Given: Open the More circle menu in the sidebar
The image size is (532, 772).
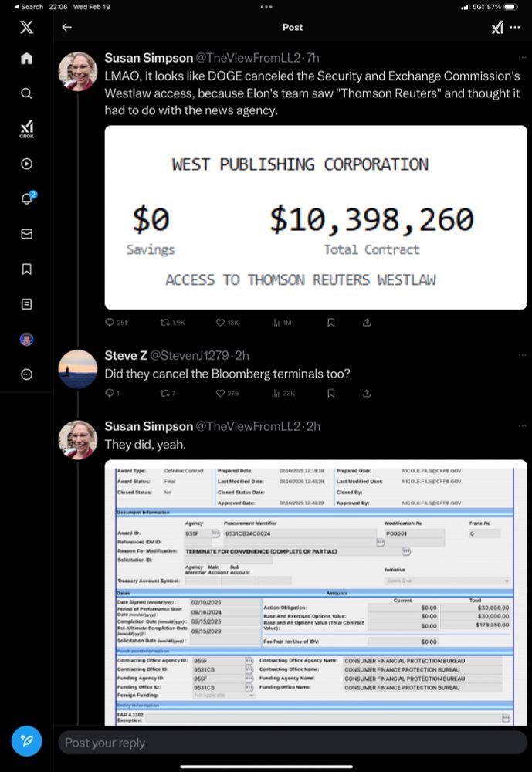Looking at the screenshot, I should (x=26, y=374).
